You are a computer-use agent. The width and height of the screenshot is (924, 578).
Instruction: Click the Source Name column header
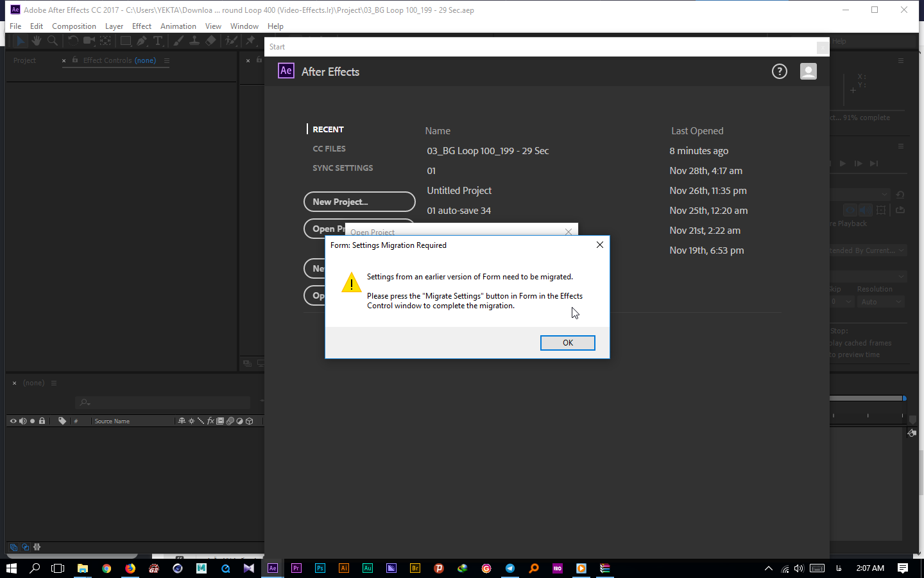112,421
